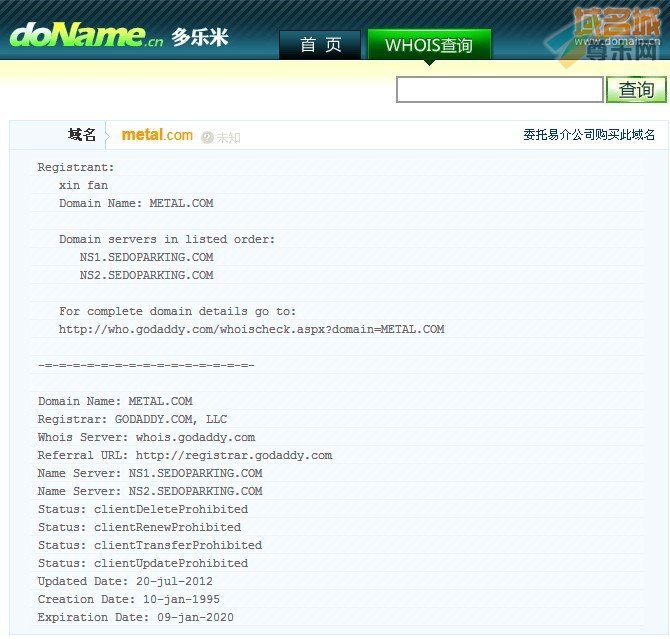Click the indented NS1.SEDOPARKING.COM entry
The image size is (670, 639).
147,257
